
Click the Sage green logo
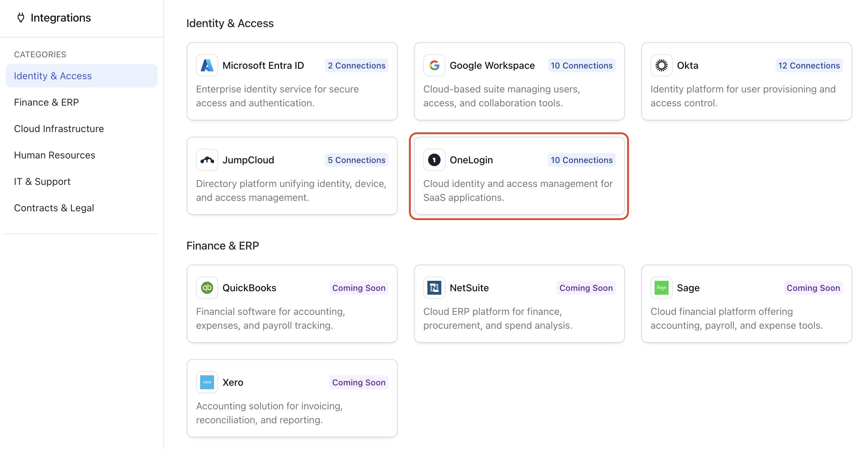[662, 288]
